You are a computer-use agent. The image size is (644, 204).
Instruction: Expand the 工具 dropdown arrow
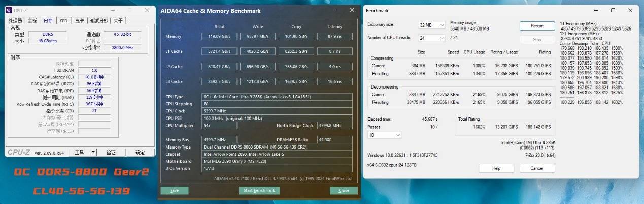click(93, 152)
